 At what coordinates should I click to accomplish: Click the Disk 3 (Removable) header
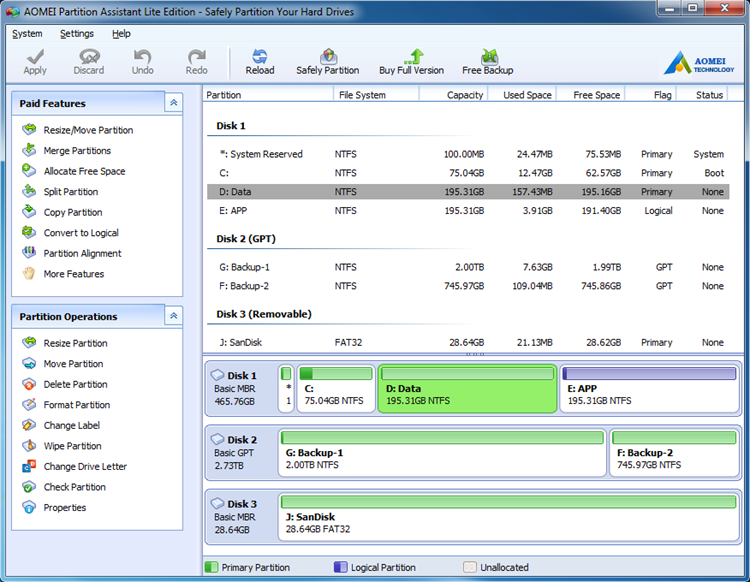(264, 314)
